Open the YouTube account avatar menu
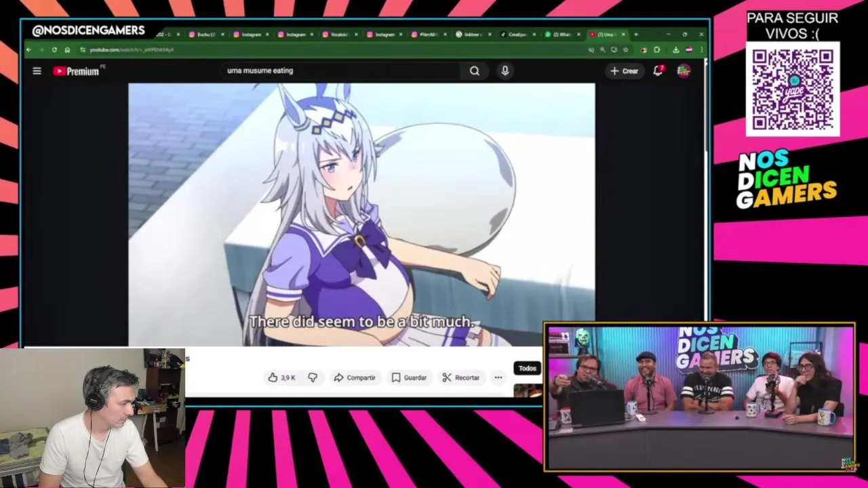 point(684,70)
